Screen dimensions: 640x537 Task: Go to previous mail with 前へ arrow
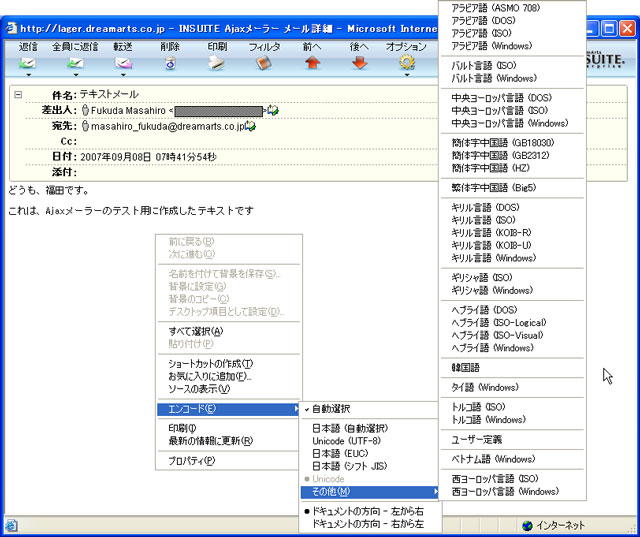(312, 64)
